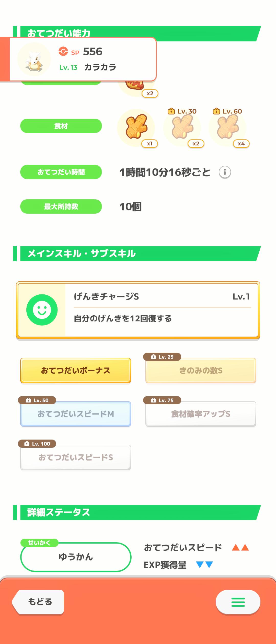This screenshot has width=276, height=644.
Task: Open the hamburger menu button
Action: point(238,602)
